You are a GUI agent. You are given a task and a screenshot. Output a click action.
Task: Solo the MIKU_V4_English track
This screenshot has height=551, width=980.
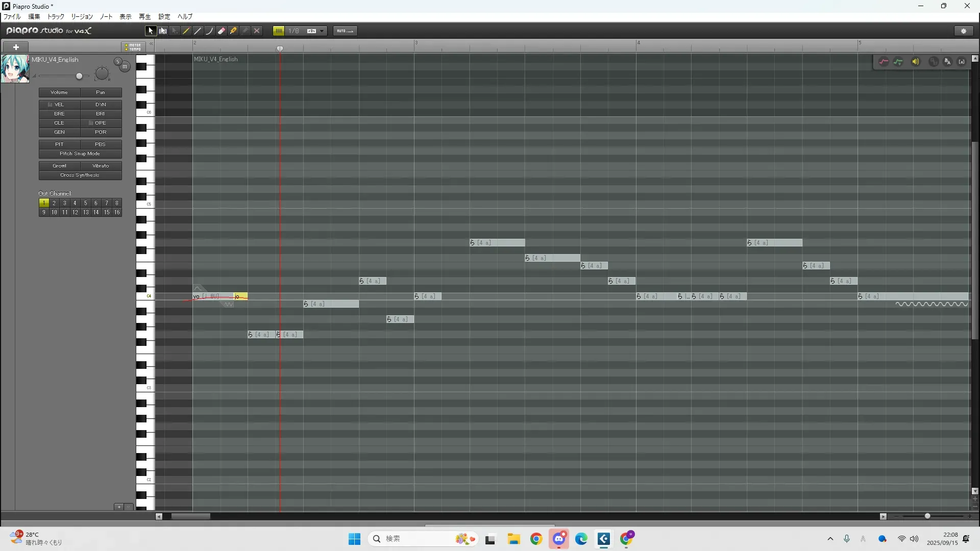click(x=117, y=61)
